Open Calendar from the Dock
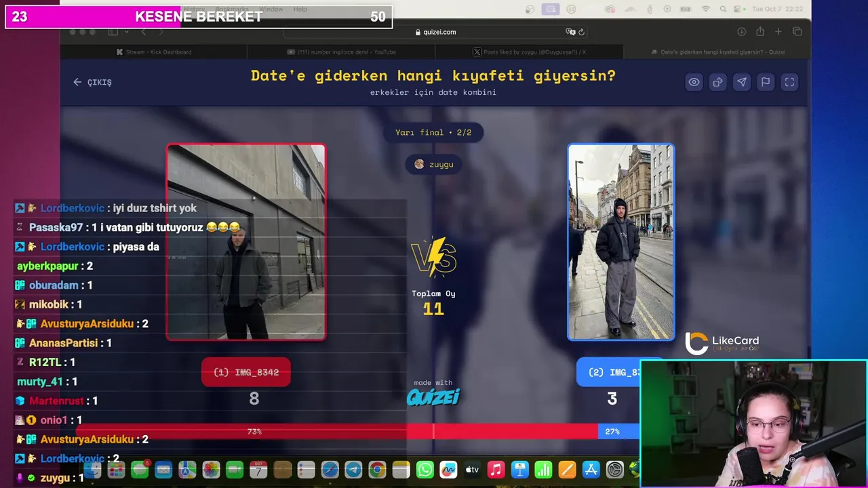Image resolution: width=868 pixels, height=488 pixels. 258,469
